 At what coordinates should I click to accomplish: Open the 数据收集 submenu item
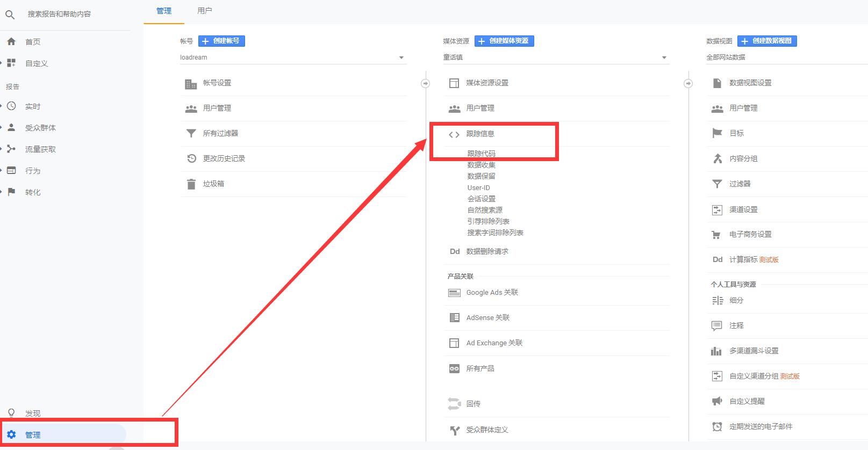(x=481, y=165)
